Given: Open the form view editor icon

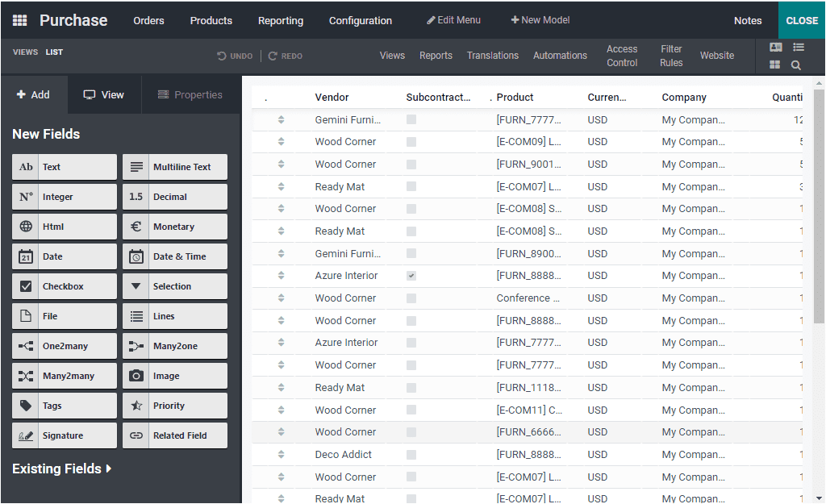Looking at the screenshot, I should (775, 47).
